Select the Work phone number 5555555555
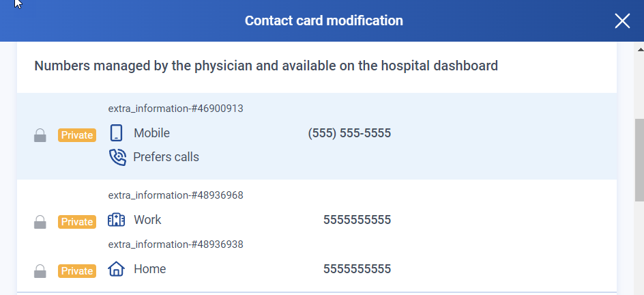The height and width of the screenshot is (295, 644). tap(357, 220)
